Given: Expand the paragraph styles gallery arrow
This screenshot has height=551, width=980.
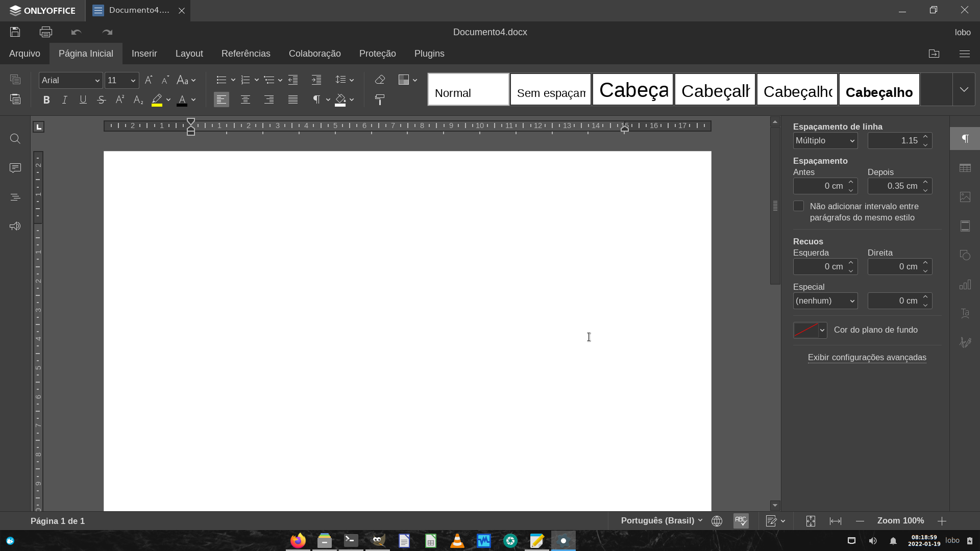Looking at the screenshot, I should (964, 89).
